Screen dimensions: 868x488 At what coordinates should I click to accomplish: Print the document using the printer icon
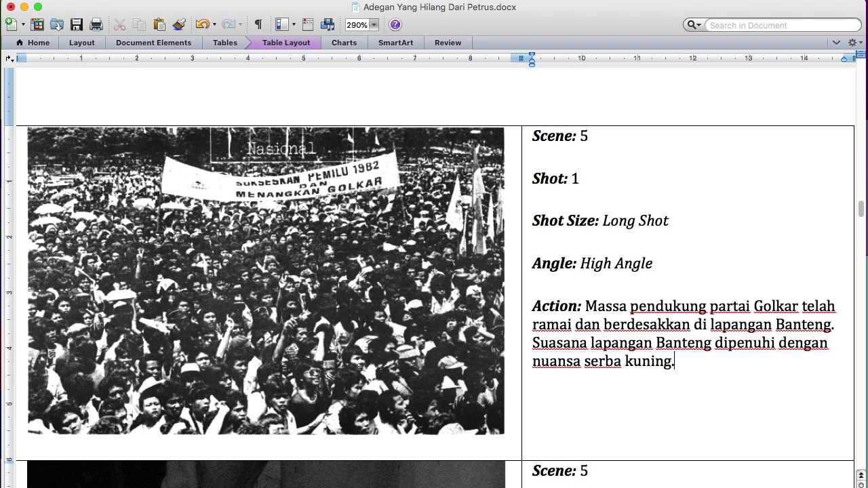point(96,25)
